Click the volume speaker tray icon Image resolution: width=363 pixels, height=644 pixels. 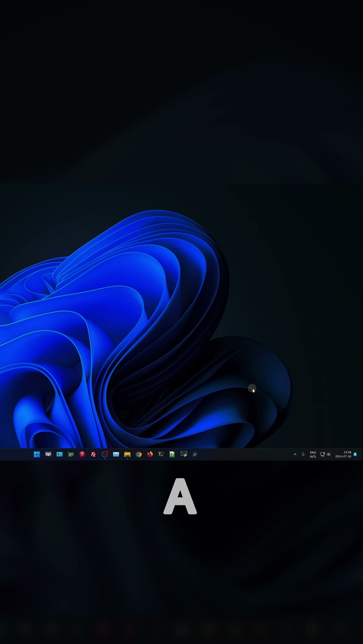(x=329, y=454)
